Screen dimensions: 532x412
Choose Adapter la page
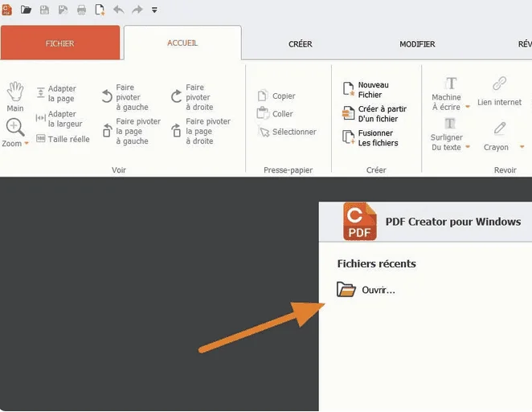[x=56, y=93]
